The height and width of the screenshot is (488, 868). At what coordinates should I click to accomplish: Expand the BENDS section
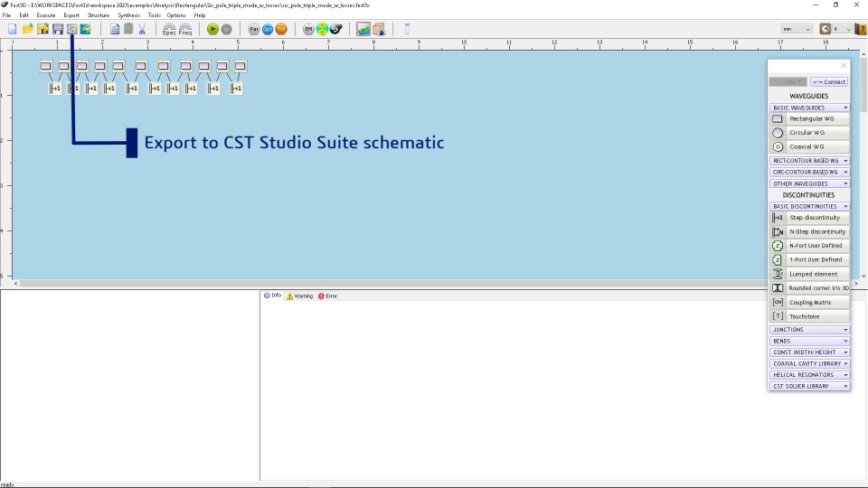[808, 342]
